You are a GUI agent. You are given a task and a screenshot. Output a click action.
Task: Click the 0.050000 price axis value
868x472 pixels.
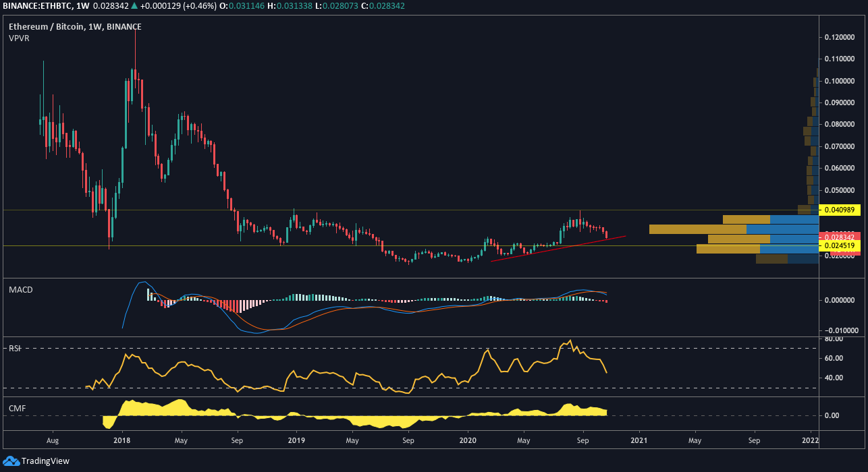(x=841, y=189)
